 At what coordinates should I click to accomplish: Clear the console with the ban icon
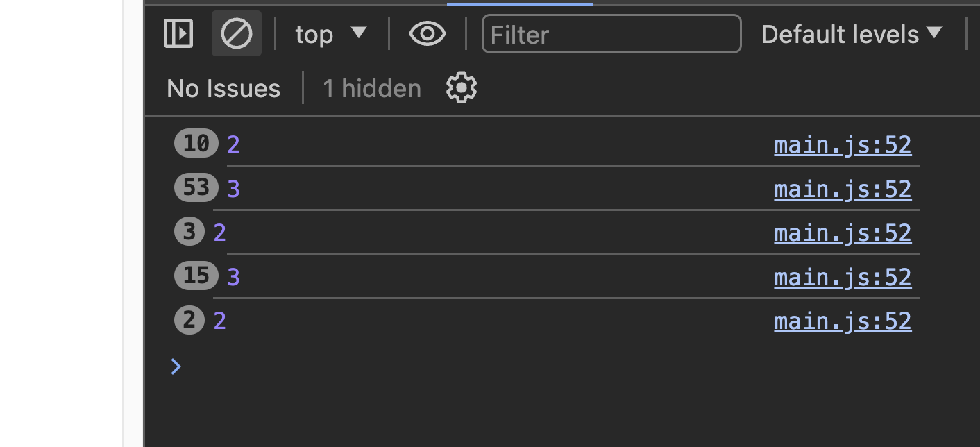[x=237, y=33]
